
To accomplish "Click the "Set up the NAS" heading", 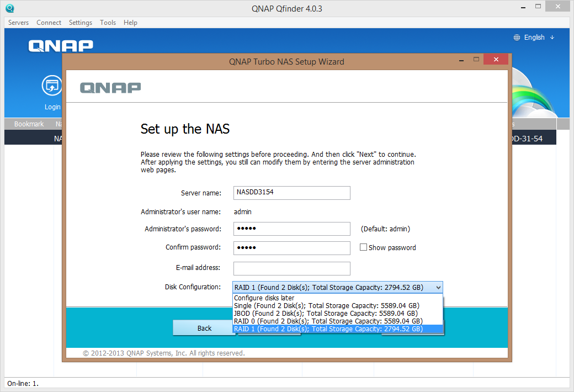I will tap(185, 129).
